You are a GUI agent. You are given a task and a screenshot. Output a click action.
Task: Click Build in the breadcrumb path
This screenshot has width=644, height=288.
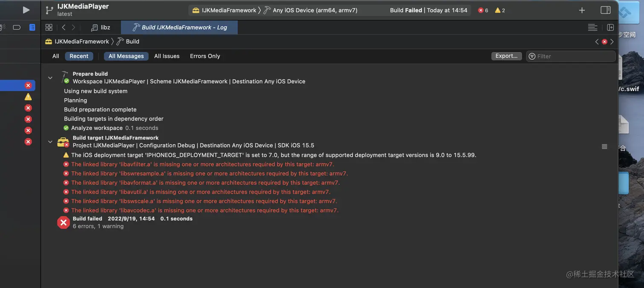pyautogui.click(x=128, y=41)
